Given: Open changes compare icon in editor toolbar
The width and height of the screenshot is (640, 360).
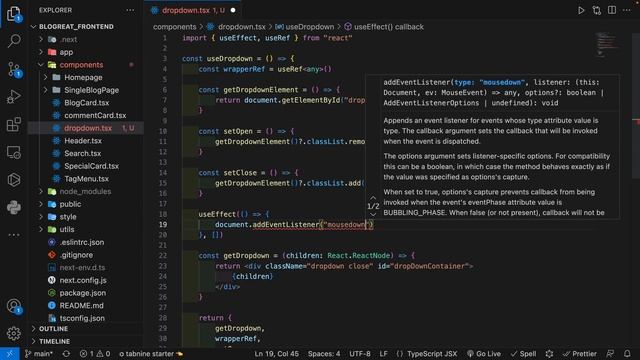Looking at the screenshot, I should click(x=596, y=10).
